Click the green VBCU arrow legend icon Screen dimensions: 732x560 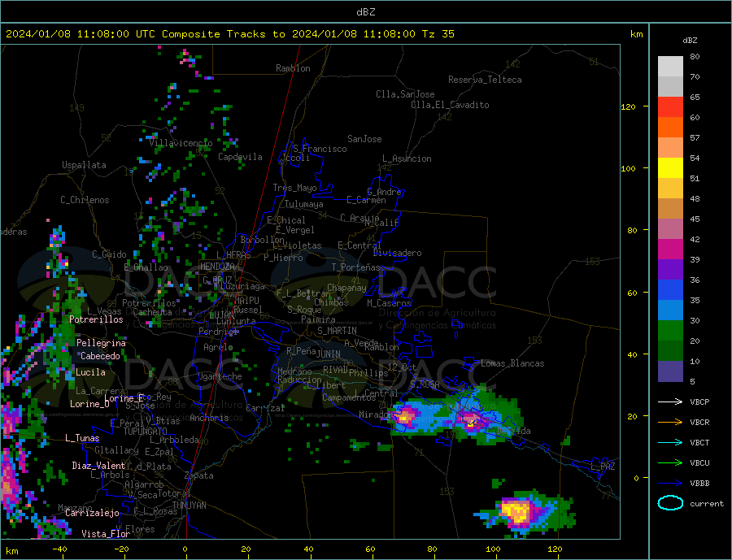tap(670, 463)
